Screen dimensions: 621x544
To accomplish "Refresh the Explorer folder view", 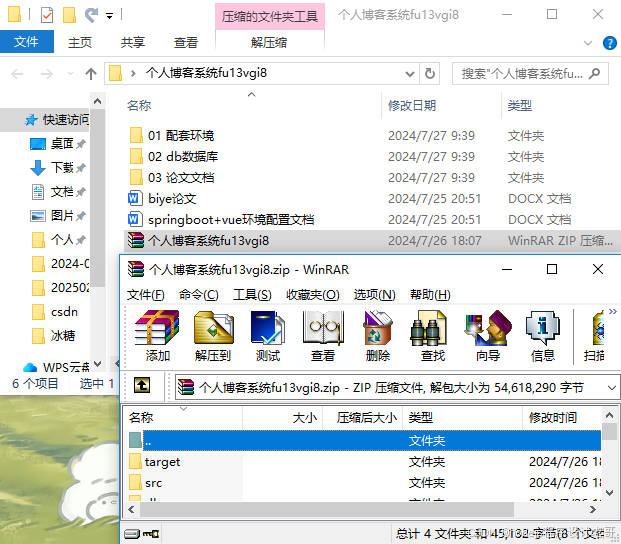I will coord(430,74).
